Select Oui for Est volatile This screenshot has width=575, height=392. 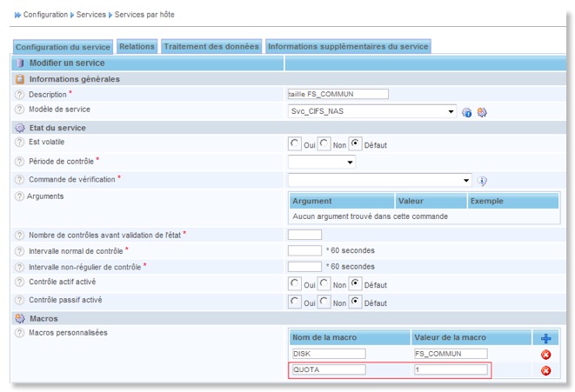click(296, 143)
